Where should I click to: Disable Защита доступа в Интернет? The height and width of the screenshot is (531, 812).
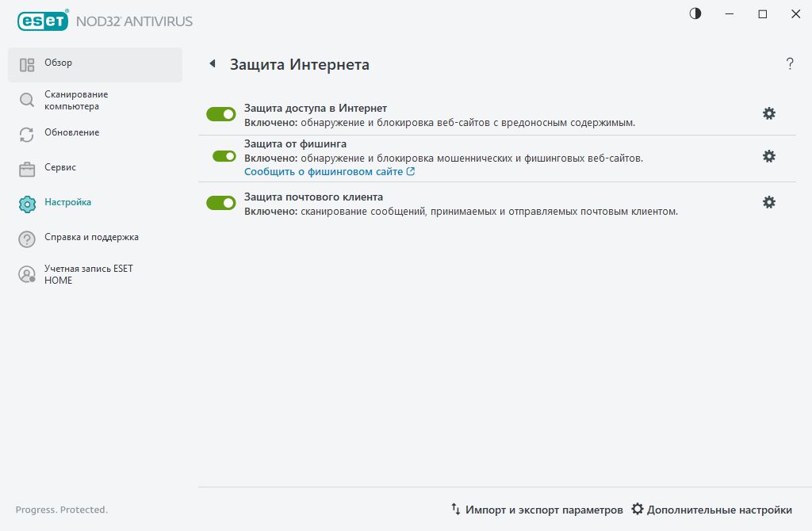[x=220, y=113]
